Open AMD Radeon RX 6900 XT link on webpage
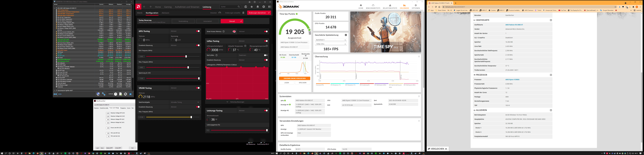The width and height of the screenshot is (644, 155). 514,25
